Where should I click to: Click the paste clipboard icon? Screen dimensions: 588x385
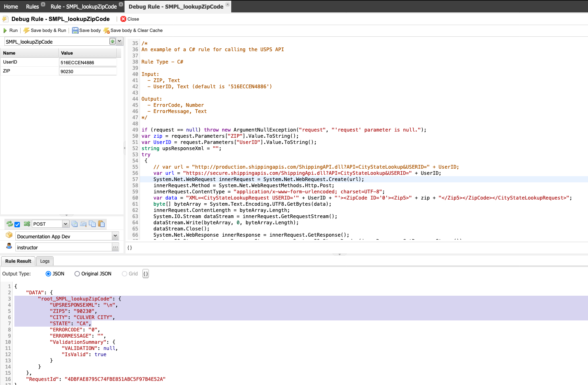101,224
